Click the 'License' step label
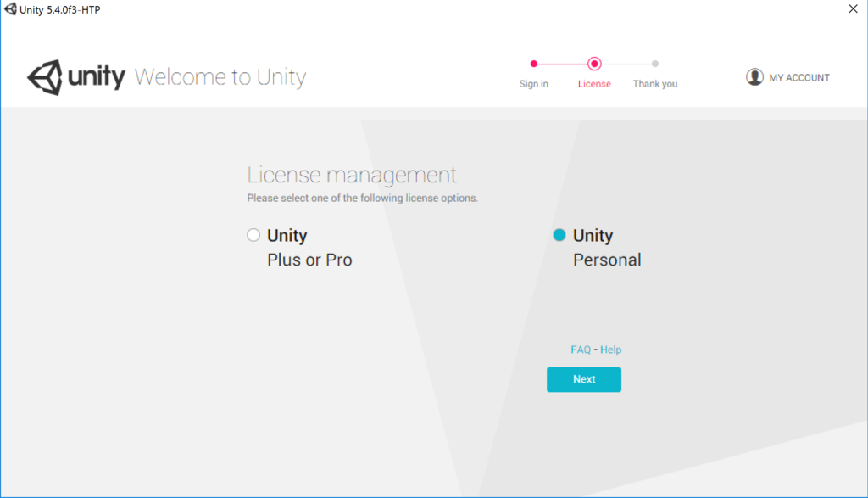 pyautogui.click(x=594, y=84)
